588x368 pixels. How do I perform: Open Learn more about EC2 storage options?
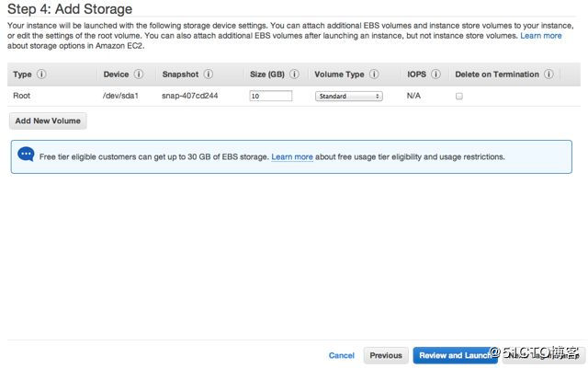(540, 35)
